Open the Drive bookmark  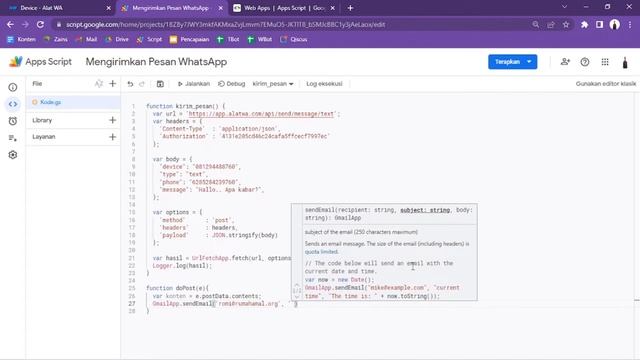tap(117, 39)
